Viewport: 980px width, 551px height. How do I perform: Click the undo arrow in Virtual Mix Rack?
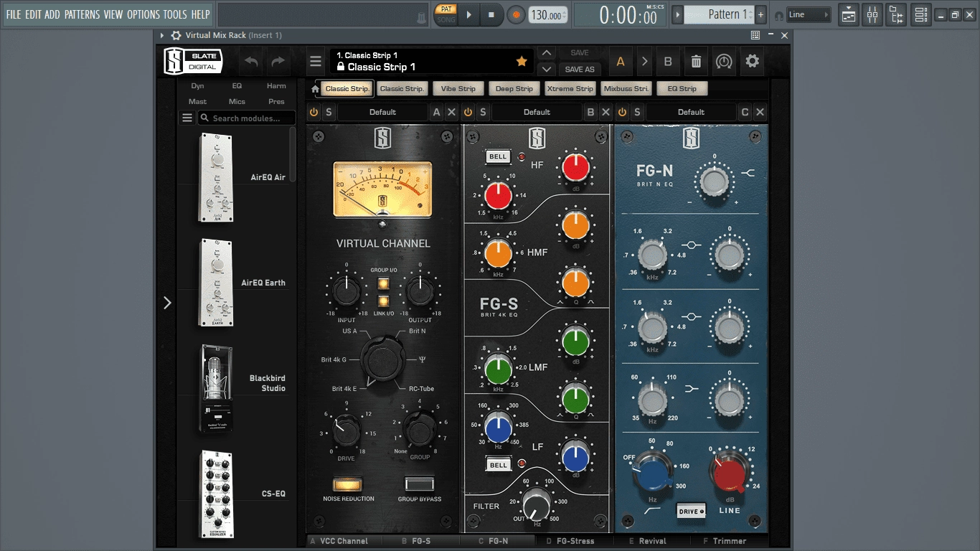(251, 62)
